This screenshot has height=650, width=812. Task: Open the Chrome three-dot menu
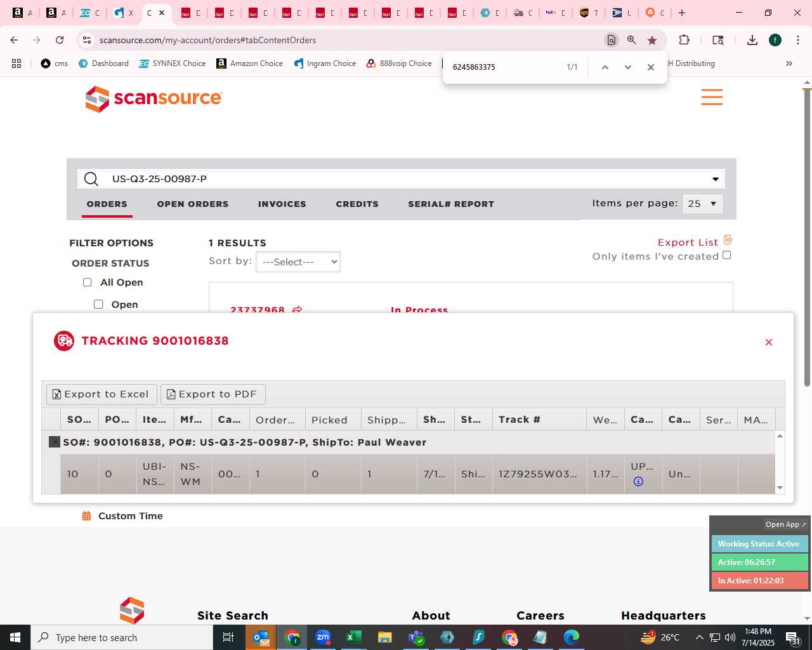click(797, 40)
